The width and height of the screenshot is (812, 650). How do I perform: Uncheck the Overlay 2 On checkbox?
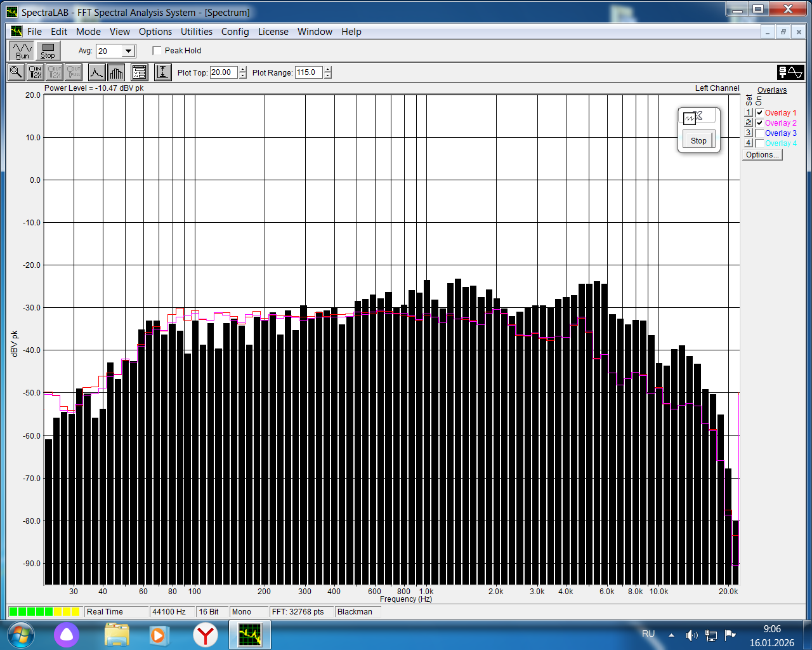click(759, 123)
